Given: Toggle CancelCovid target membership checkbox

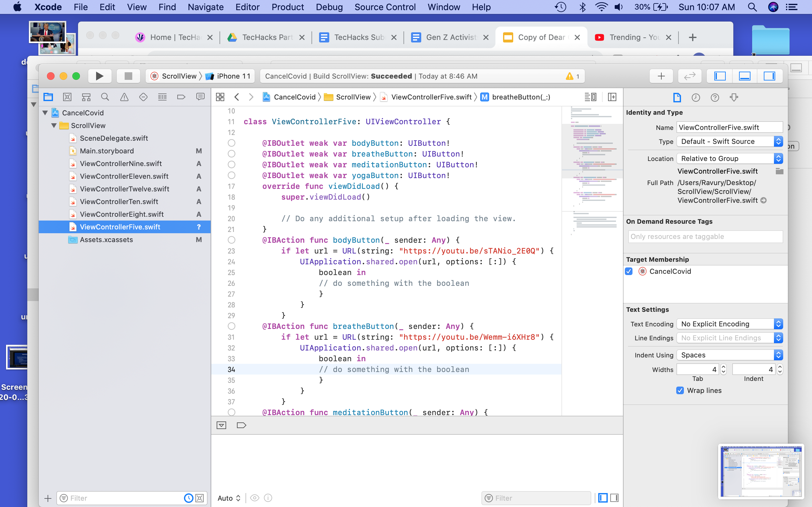Looking at the screenshot, I should coord(629,271).
